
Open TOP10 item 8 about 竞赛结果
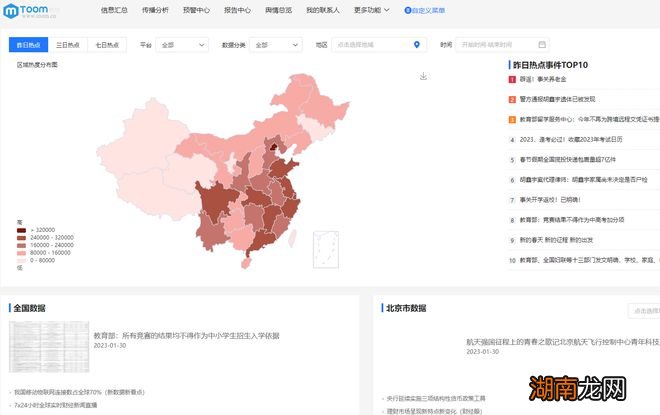(572, 220)
